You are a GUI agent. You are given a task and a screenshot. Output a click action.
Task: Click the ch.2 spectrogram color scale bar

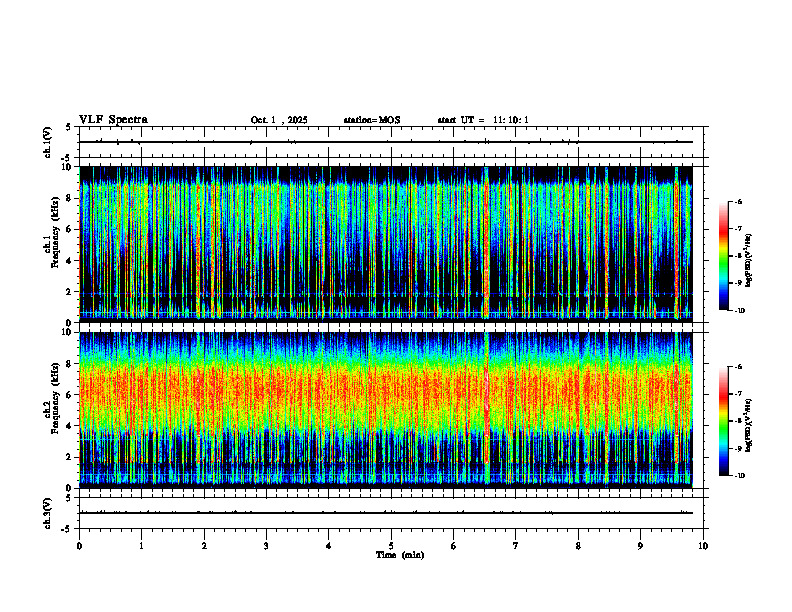point(724,421)
